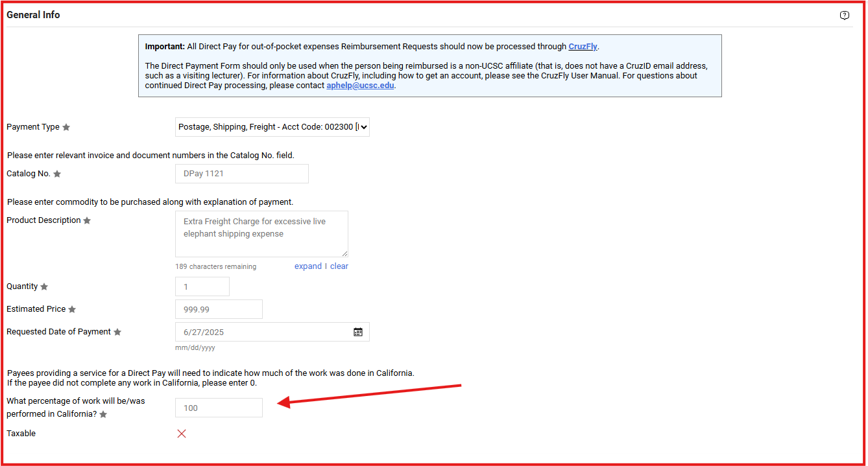Click the star beside Requested Date of Payment

tap(117, 332)
